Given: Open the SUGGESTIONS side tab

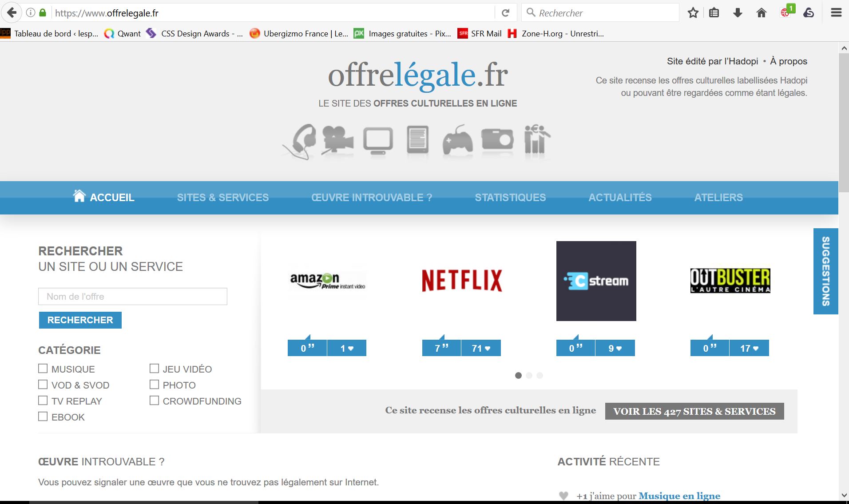Looking at the screenshot, I should click(x=826, y=271).
